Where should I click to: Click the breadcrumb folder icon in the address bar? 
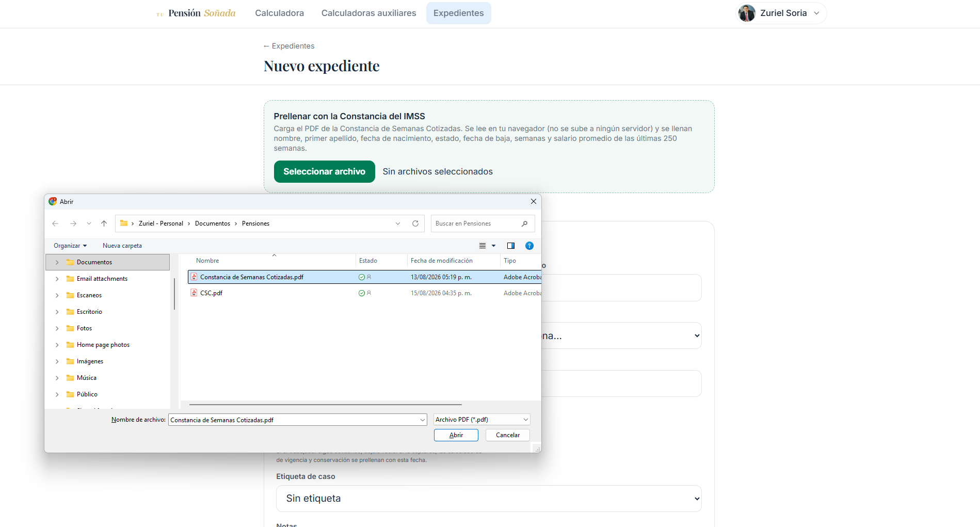[x=124, y=223]
